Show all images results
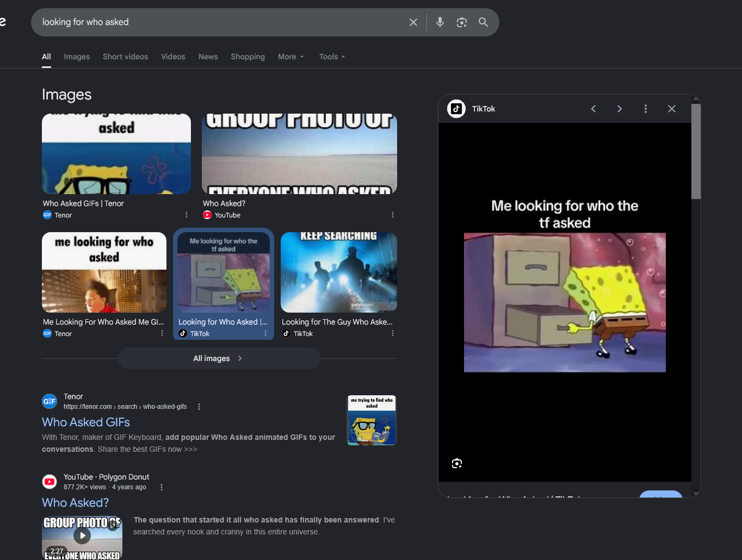Image resolution: width=742 pixels, height=560 pixels. 219,358
